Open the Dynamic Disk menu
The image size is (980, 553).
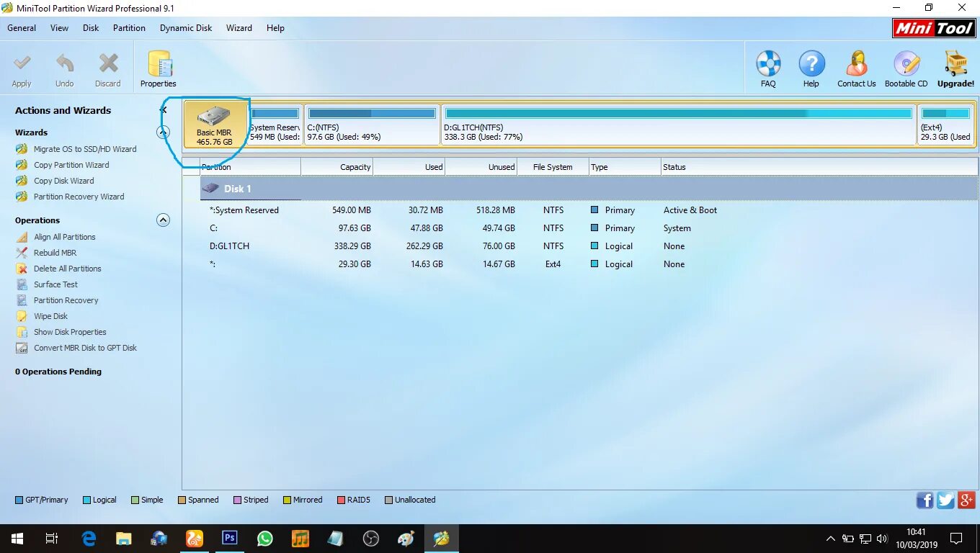[x=186, y=28]
